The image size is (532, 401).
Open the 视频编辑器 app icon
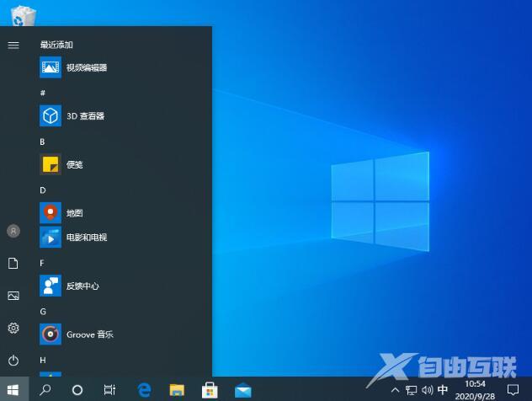(x=51, y=67)
